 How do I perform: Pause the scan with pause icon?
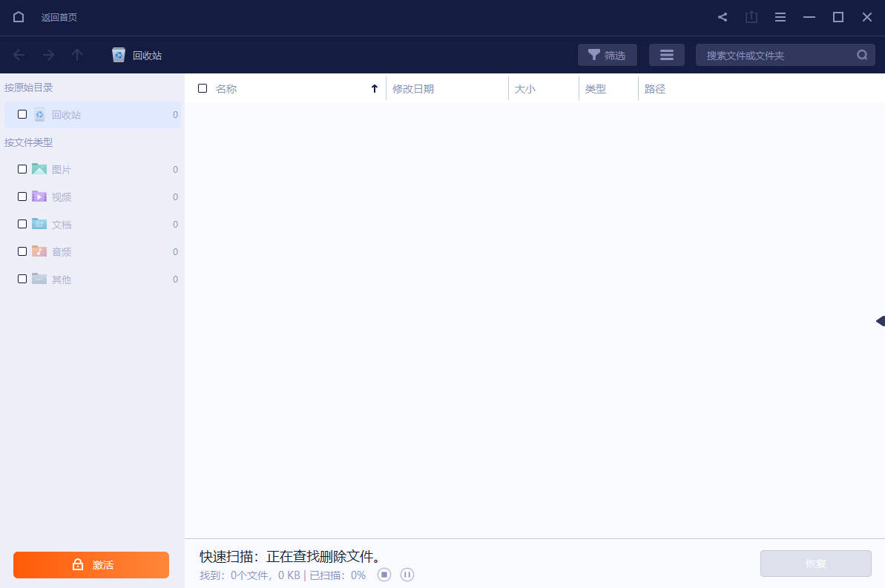407,575
